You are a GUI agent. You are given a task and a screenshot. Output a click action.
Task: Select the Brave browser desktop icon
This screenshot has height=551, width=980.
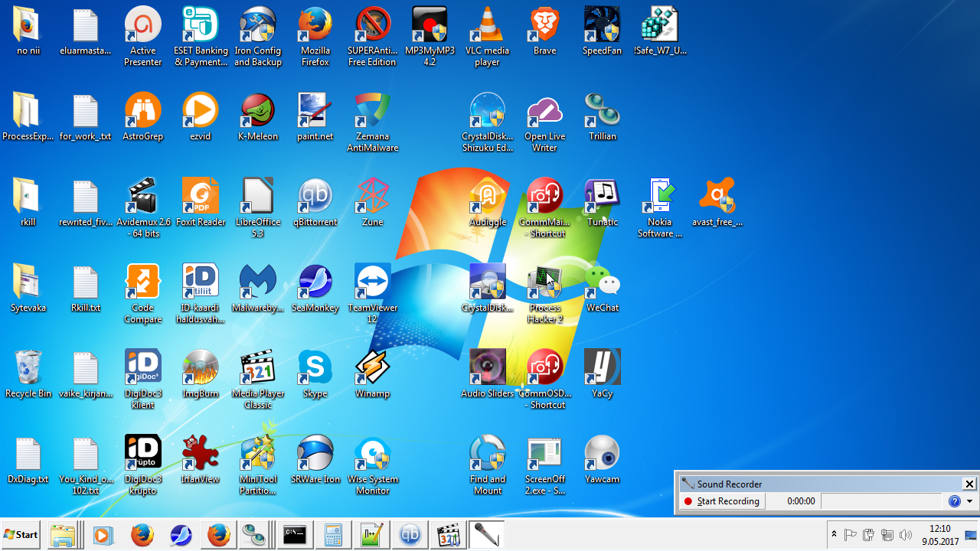544,31
